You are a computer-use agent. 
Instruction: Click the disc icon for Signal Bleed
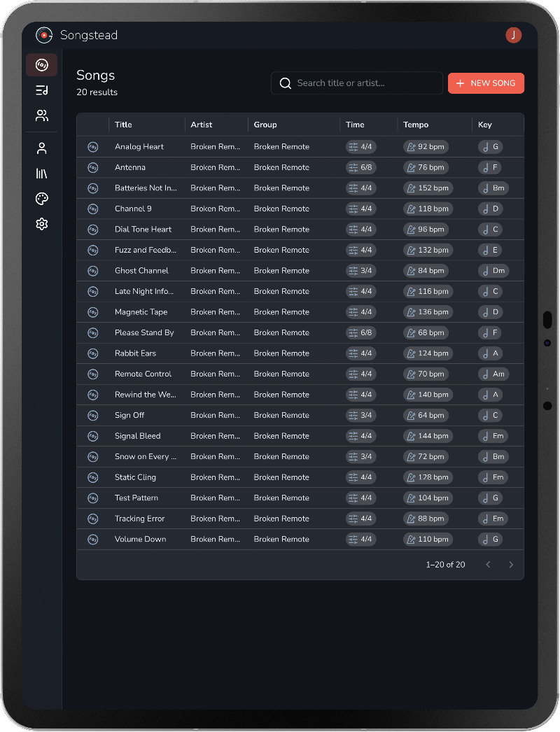[93, 436]
